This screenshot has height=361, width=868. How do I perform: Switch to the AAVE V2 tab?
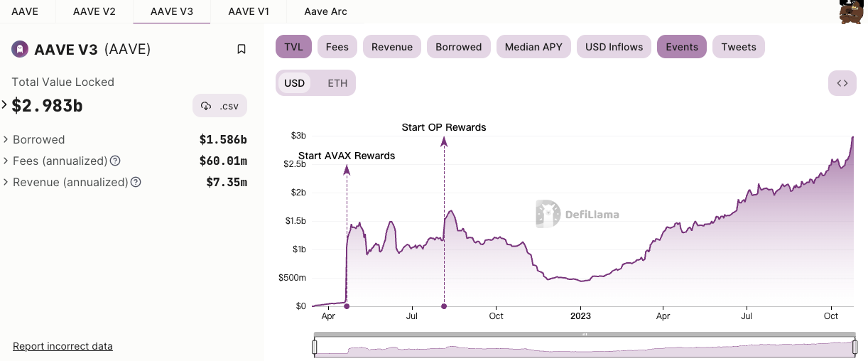[x=94, y=12]
